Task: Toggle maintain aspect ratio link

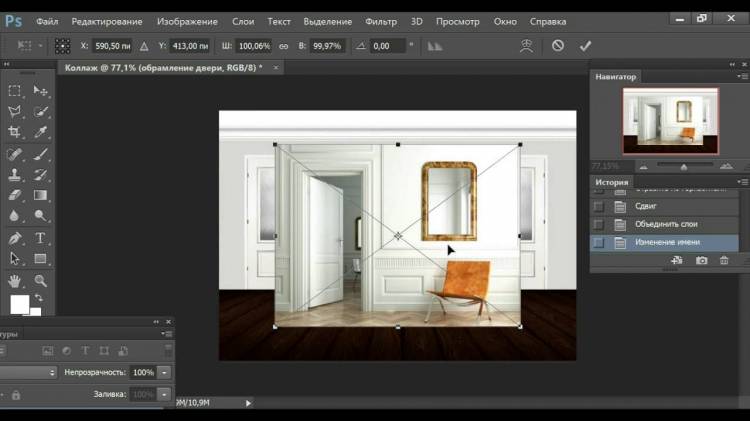Action: point(284,46)
